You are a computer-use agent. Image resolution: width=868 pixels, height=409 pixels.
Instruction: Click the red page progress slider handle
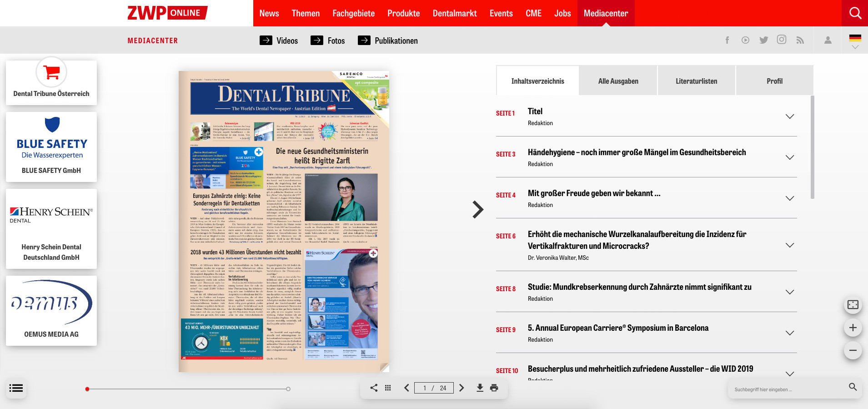87,389
